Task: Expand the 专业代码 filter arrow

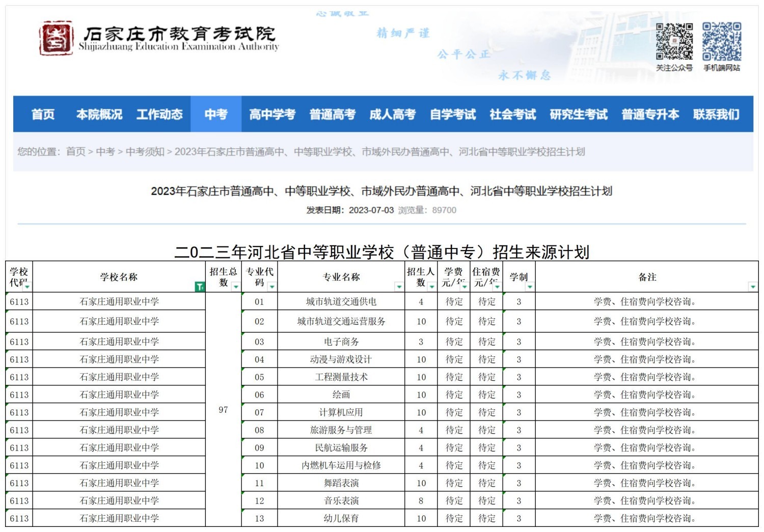Action: click(272, 287)
